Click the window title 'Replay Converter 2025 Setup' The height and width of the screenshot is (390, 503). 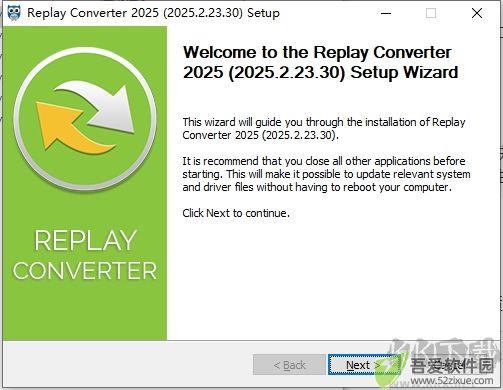(x=153, y=13)
